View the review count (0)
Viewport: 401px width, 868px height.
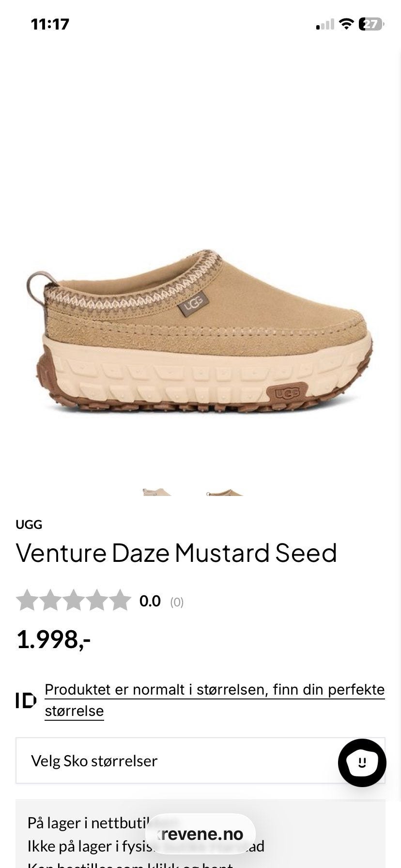coord(177,602)
